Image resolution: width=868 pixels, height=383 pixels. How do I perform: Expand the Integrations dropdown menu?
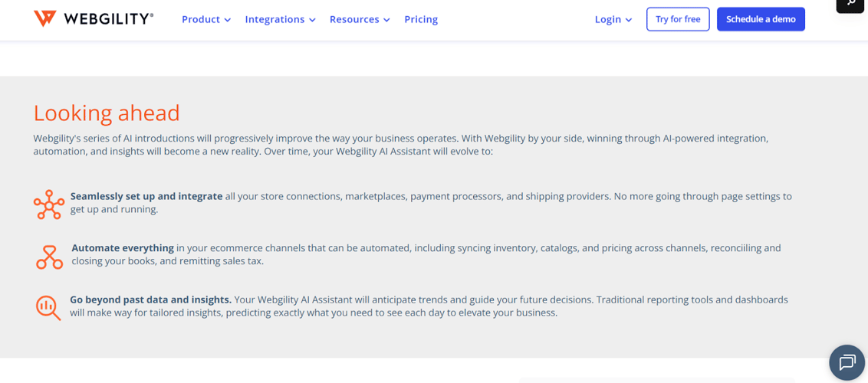click(280, 19)
